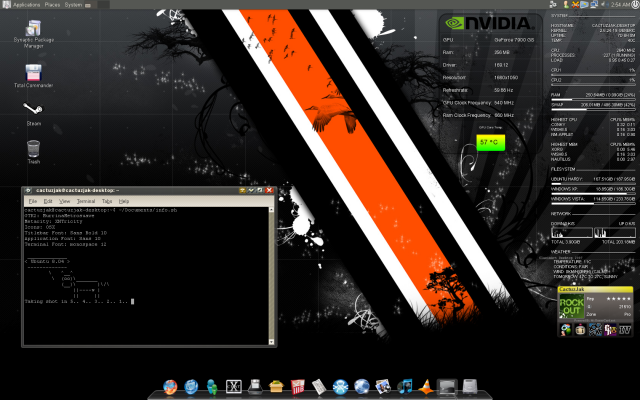Click the blue pattern game thumbnail

click(595, 329)
